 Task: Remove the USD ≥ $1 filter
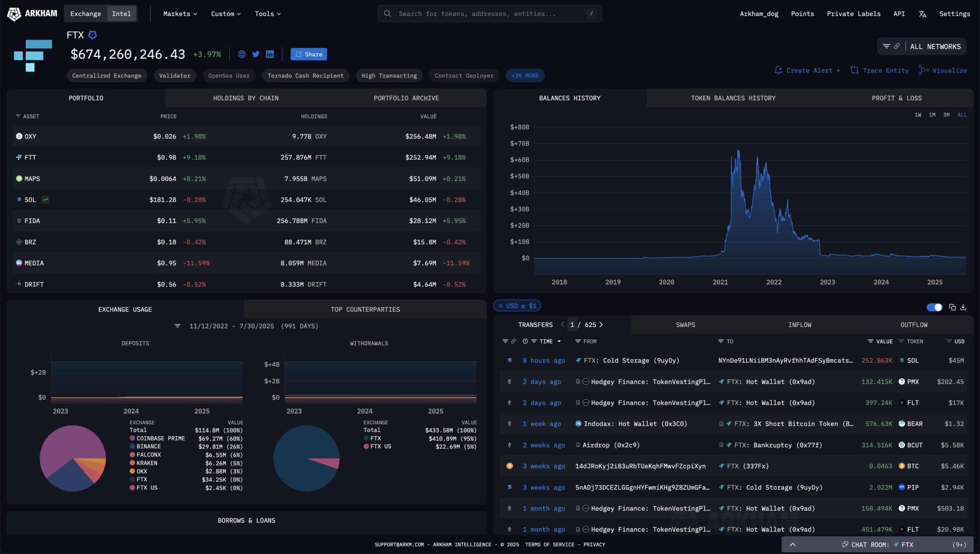(x=500, y=306)
